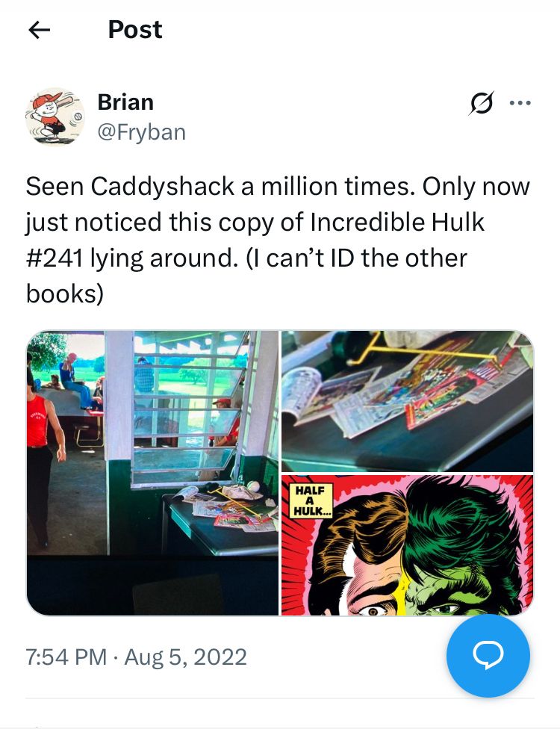Tap 'Incredible Hulk' in the post text
Viewport: 560px width, 729px height.
(397, 223)
